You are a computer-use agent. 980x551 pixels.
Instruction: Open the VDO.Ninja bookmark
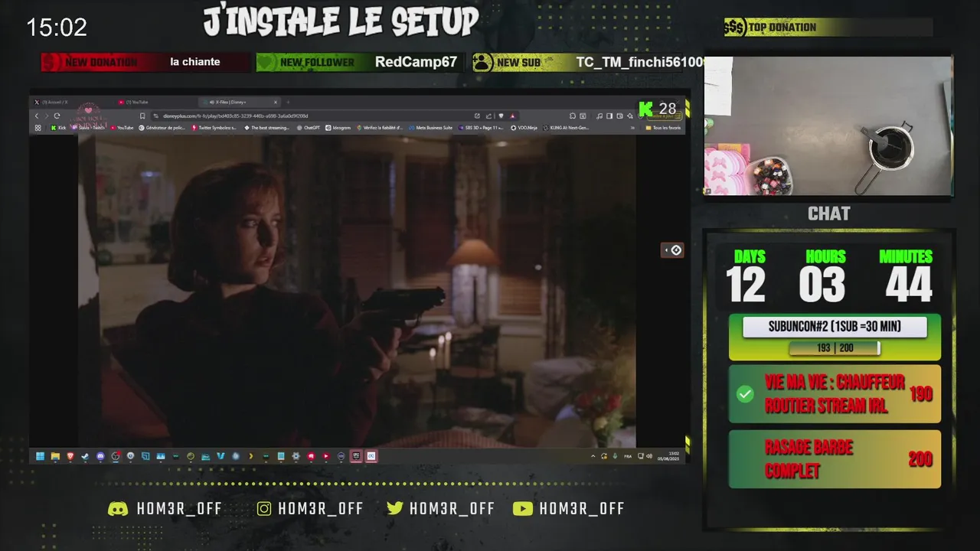point(524,128)
